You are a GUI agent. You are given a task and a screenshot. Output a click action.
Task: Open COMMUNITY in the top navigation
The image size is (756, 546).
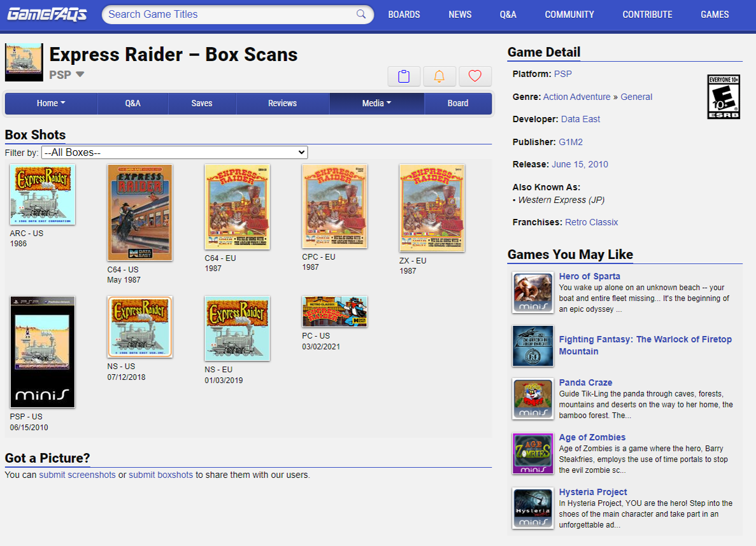(x=569, y=15)
